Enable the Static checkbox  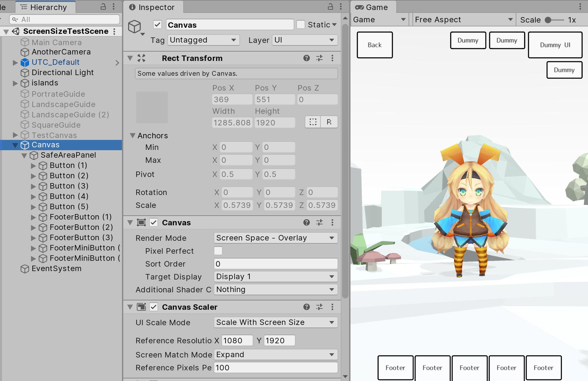[x=300, y=24]
